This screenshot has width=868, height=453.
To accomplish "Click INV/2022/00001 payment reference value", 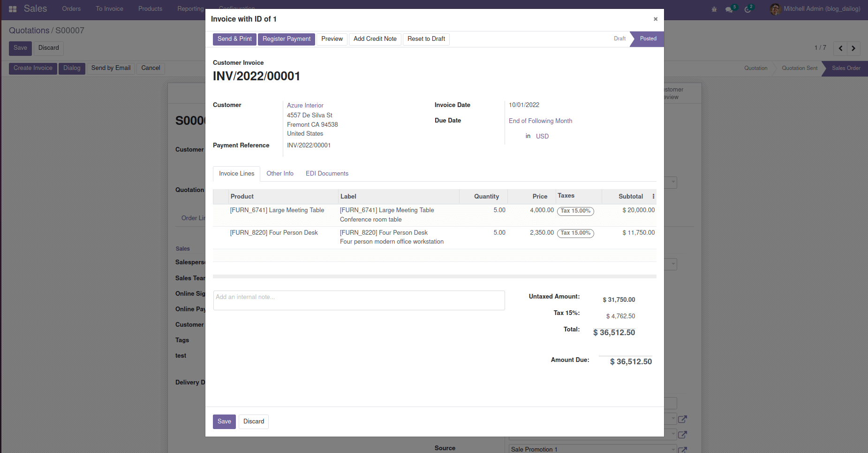I will click(x=309, y=146).
